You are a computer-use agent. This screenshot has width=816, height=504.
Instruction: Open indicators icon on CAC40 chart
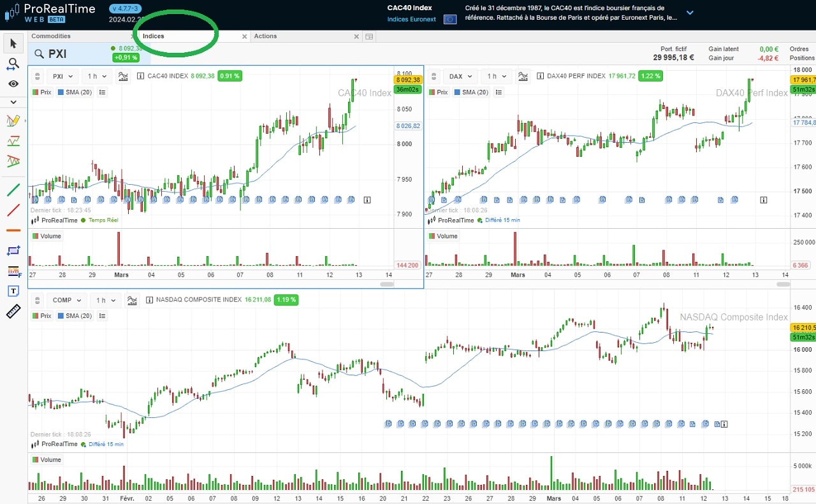[x=123, y=76]
